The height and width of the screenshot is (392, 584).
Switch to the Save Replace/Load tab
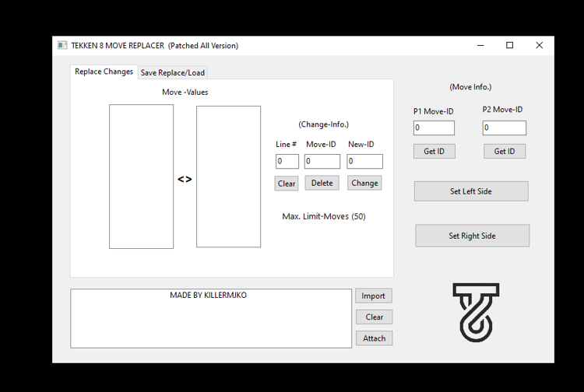[172, 72]
